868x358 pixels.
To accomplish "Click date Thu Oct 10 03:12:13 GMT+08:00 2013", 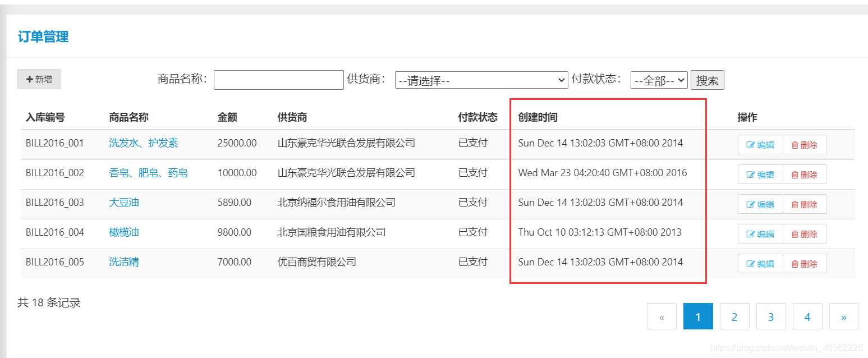I will point(600,232).
